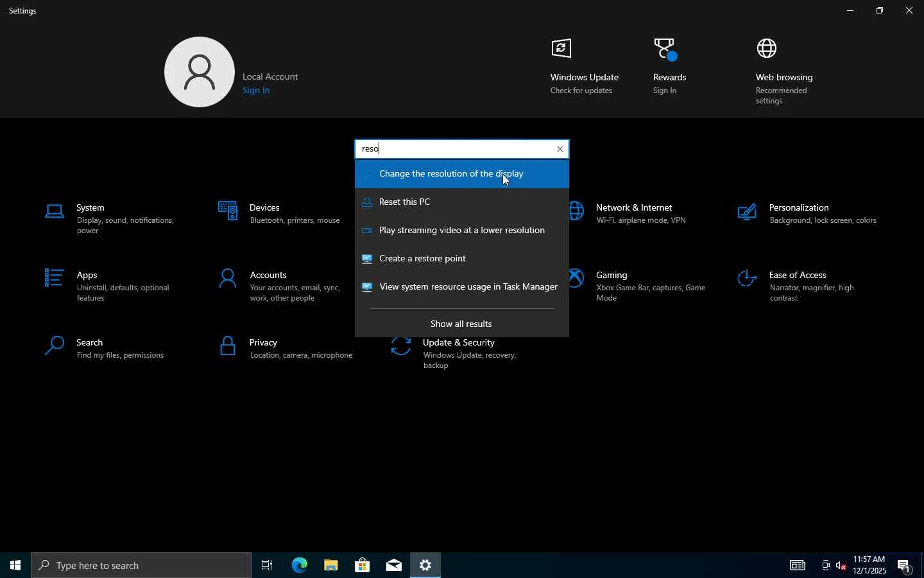Image resolution: width=924 pixels, height=578 pixels.
Task: Open the Search settings category
Action: click(90, 343)
